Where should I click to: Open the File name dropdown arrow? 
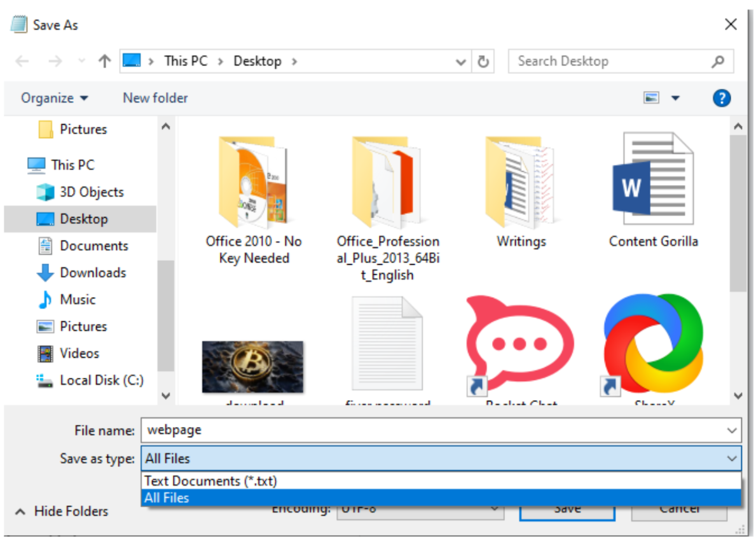731,430
